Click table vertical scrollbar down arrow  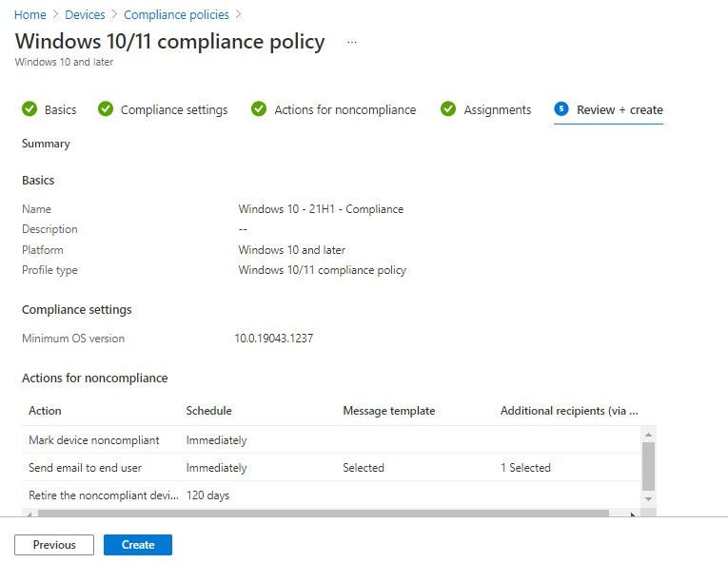(649, 499)
